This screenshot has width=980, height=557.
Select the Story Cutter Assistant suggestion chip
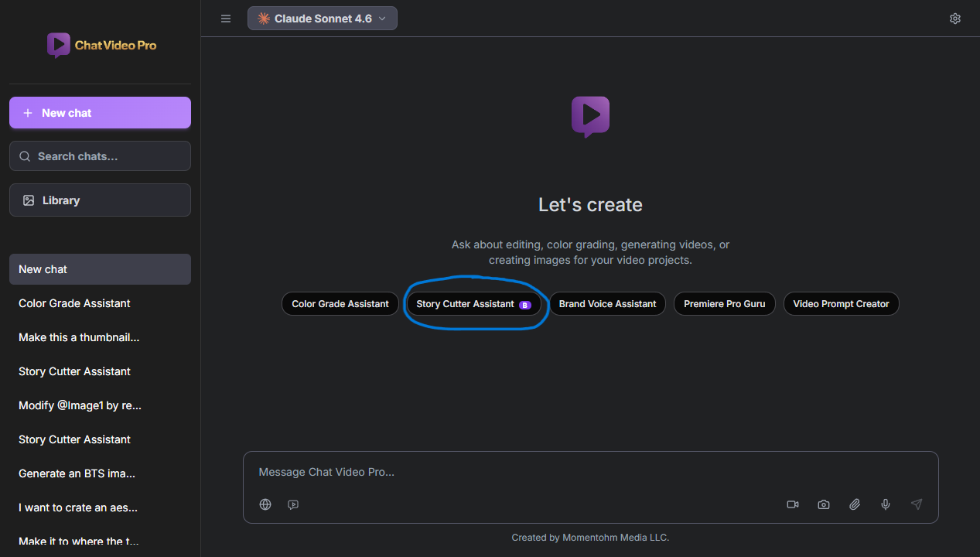tap(473, 304)
